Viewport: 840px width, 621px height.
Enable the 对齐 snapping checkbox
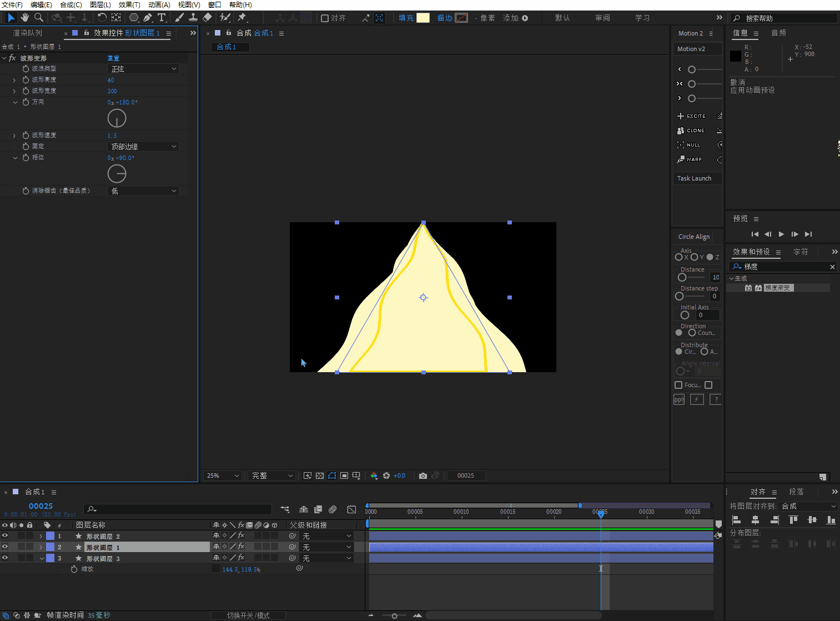click(325, 18)
